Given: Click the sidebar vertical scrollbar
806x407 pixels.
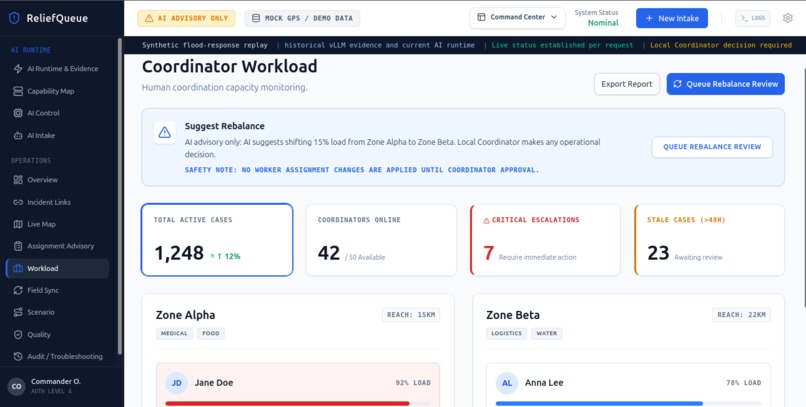Looking at the screenshot, I should [120, 195].
